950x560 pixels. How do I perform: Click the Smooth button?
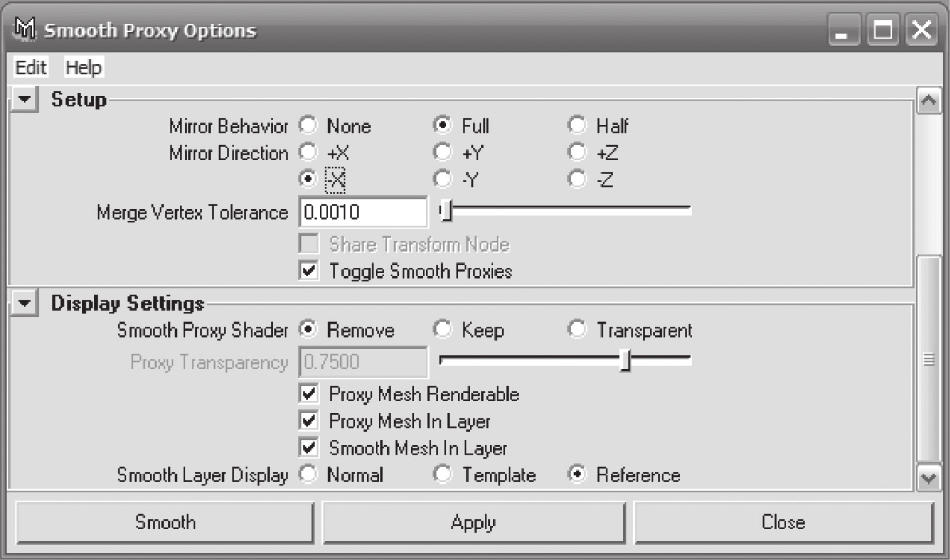point(165,522)
